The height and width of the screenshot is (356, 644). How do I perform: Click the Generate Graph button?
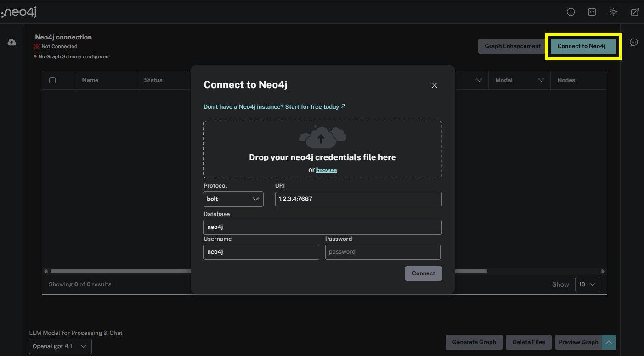coord(474,342)
